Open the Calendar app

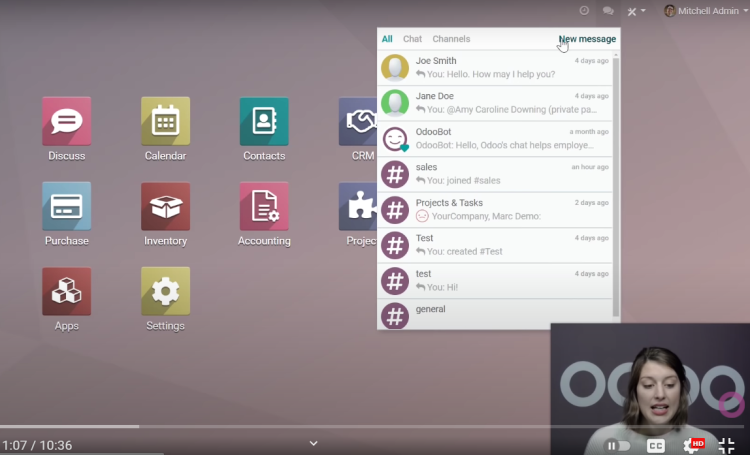(165, 121)
